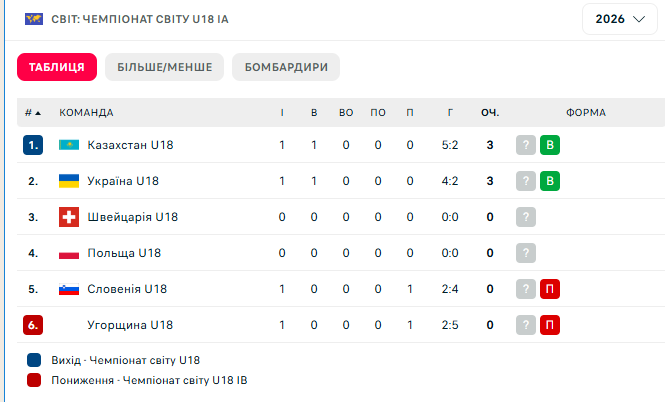Viewport: 665px width, 402px height.
Task: Click the Ukraine flag icon
Action: tap(69, 181)
